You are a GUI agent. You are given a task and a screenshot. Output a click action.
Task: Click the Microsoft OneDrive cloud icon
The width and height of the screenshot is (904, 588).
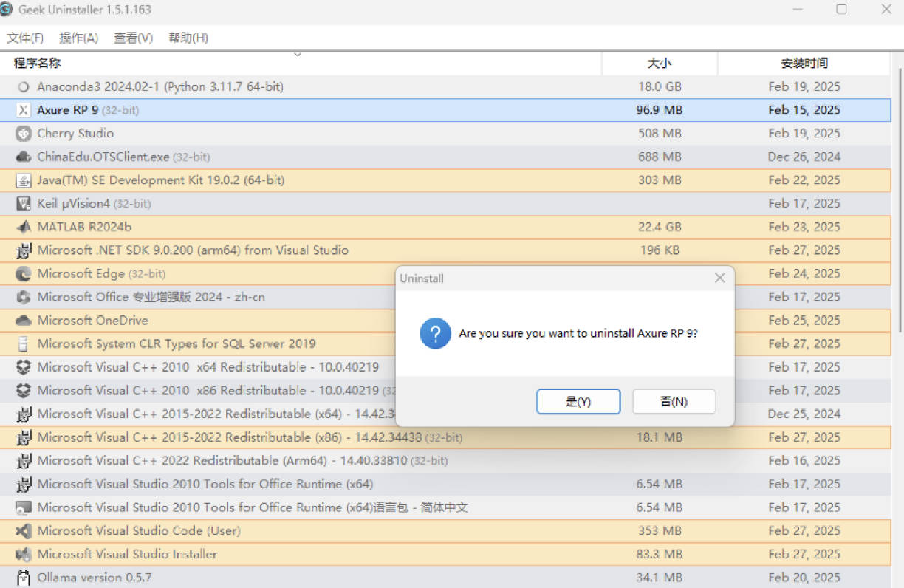pos(24,321)
